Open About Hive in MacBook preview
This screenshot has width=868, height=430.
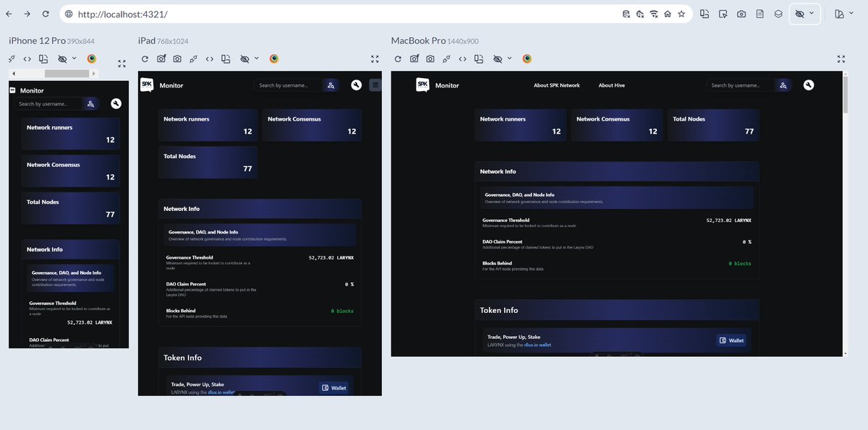click(x=611, y=85)
